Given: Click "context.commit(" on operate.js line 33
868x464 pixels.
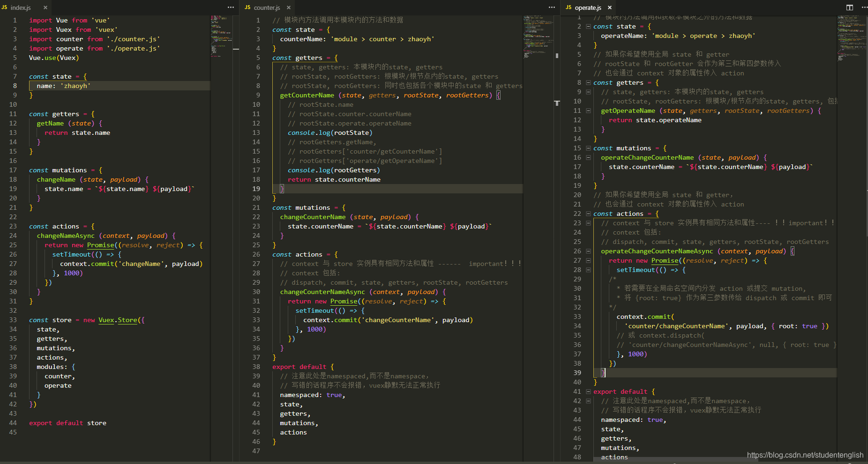Looking at the screenshot, I should 645,317.
